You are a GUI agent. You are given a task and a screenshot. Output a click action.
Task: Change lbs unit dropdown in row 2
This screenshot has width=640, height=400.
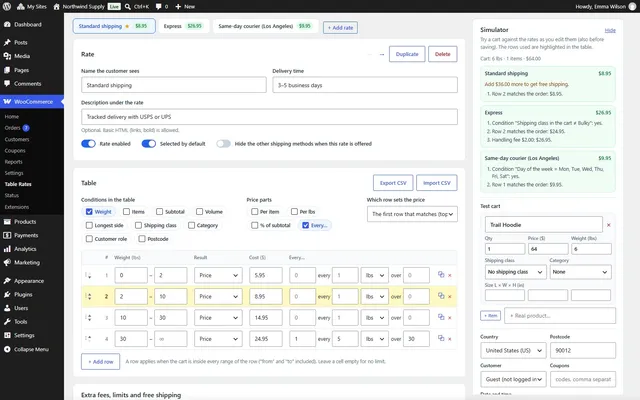(x=374, y=296)
